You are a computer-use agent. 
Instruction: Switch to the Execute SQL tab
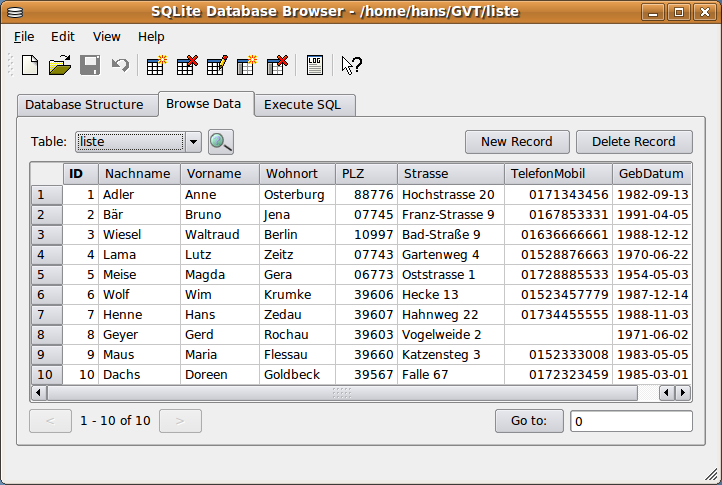302,104
